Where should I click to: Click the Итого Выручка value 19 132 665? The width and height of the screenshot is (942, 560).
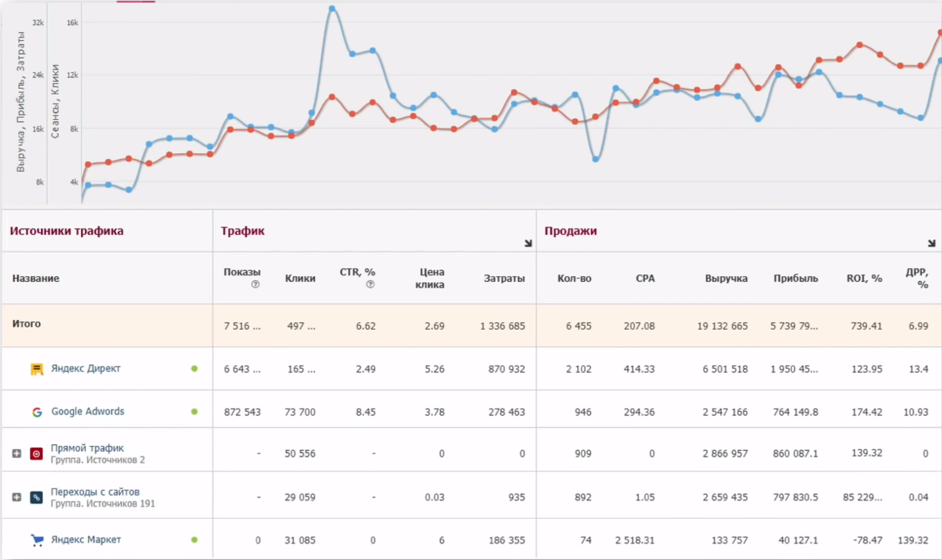pos(722,326)
